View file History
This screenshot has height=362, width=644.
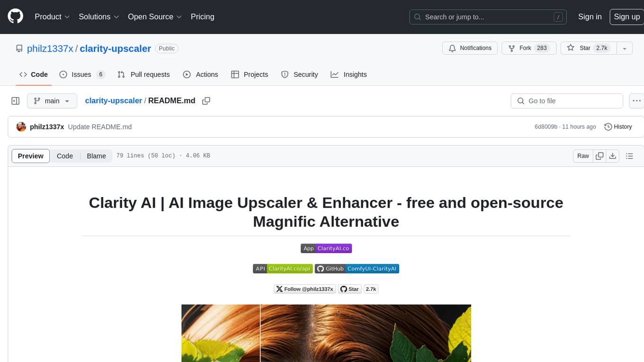click(618, 127)
